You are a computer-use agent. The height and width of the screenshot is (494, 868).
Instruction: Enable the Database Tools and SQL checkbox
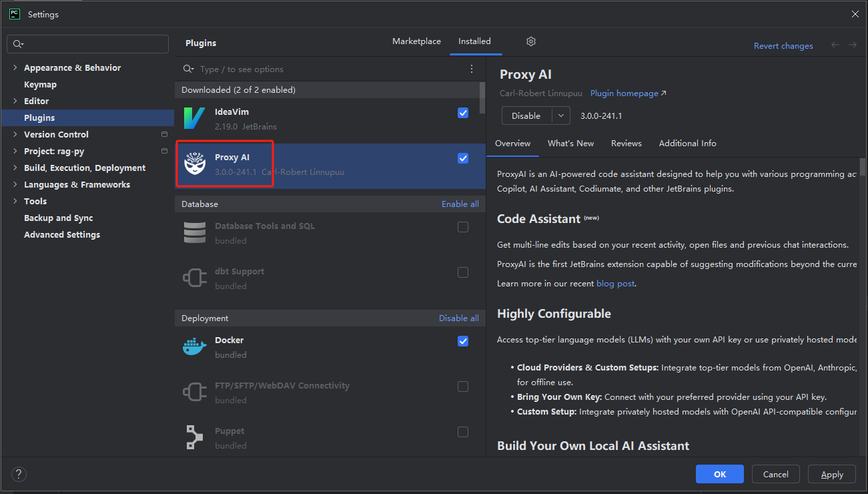coord(463,227)
